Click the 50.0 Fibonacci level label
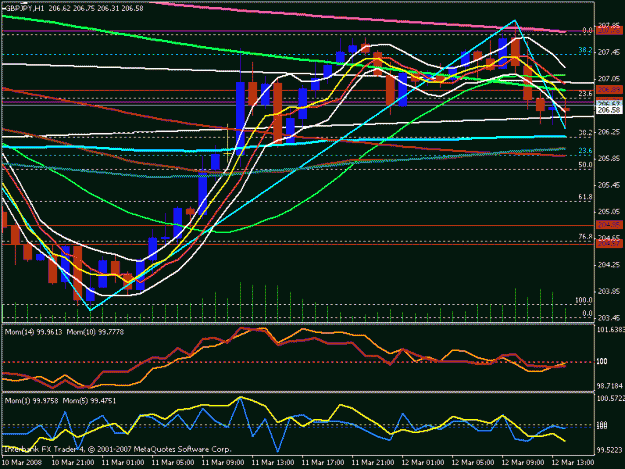The height and width of the screenshot is (469, 625). coord(585,165)
